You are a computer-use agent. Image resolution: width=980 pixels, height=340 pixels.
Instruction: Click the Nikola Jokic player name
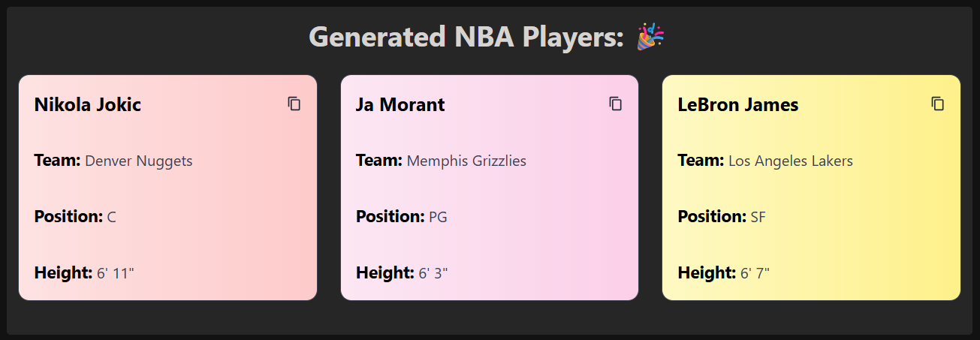(x=88, y=104)
